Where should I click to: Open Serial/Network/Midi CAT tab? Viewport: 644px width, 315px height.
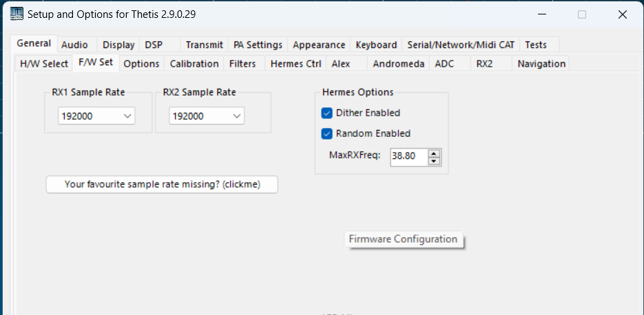pos(461,45)
